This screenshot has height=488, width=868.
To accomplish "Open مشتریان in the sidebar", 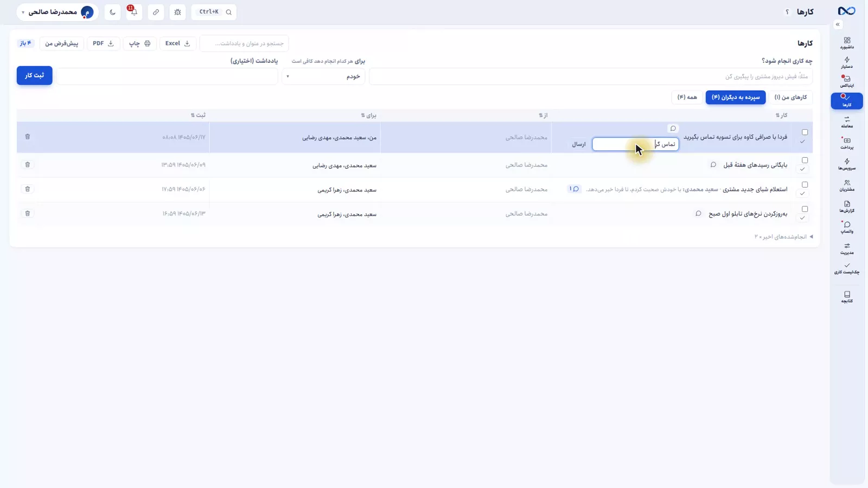I will (846, 185).
